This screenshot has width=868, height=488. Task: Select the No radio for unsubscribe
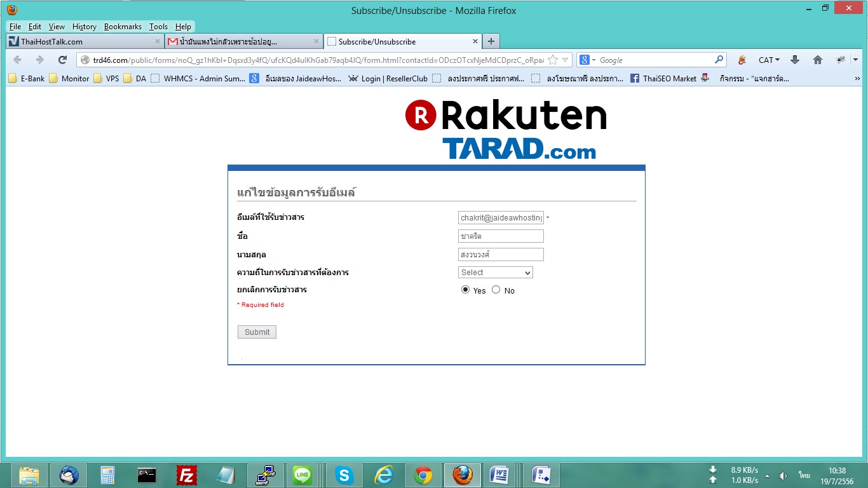point(496,290)
